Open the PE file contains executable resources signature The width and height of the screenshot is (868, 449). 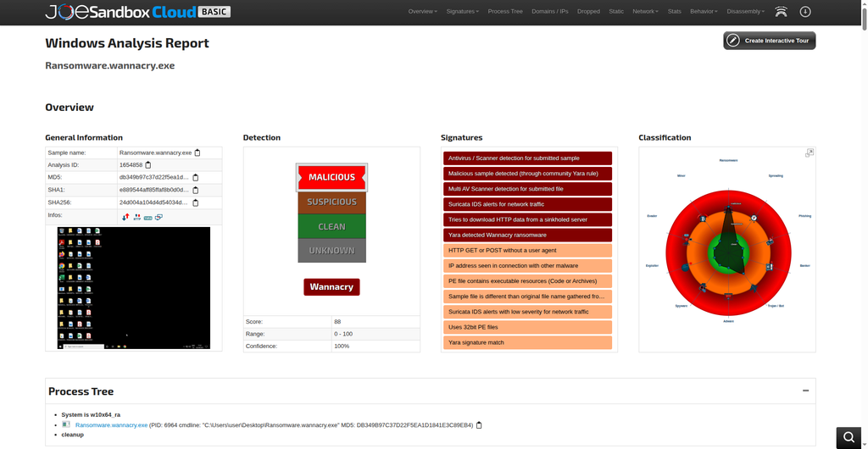click(x=527, y=281)
